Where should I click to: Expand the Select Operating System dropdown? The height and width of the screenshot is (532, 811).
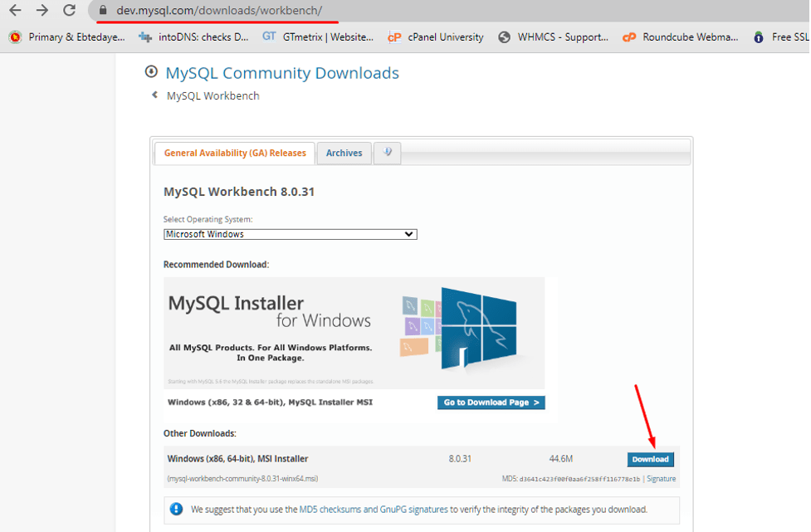pyautogui.click(x=291, y=234)
